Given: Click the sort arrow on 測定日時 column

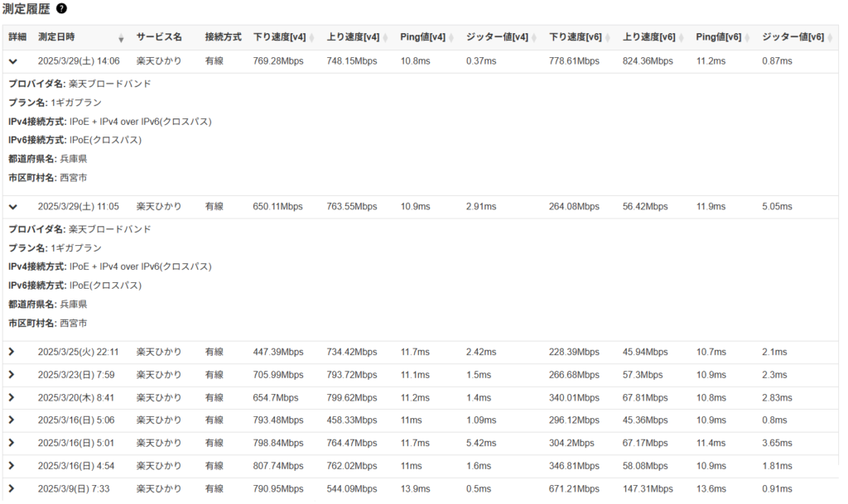Looking at the screenshot, I should click(x=122, y=38).
